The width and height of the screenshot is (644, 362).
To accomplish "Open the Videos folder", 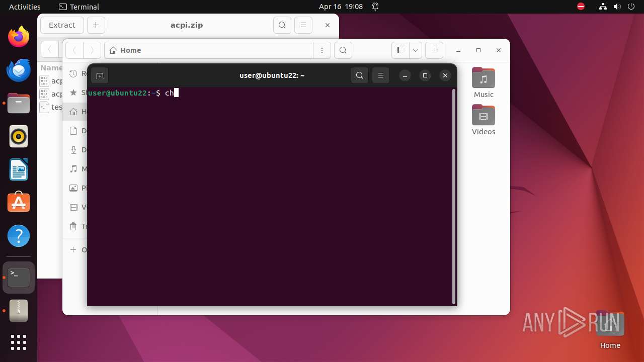I will pos(484,120).
